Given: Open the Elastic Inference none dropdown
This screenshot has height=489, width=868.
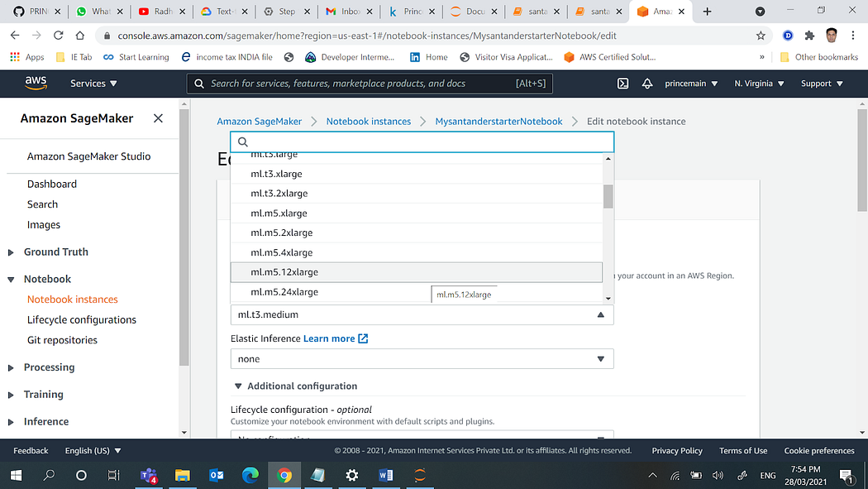Looking at the screenshot, I should (422, 359).
